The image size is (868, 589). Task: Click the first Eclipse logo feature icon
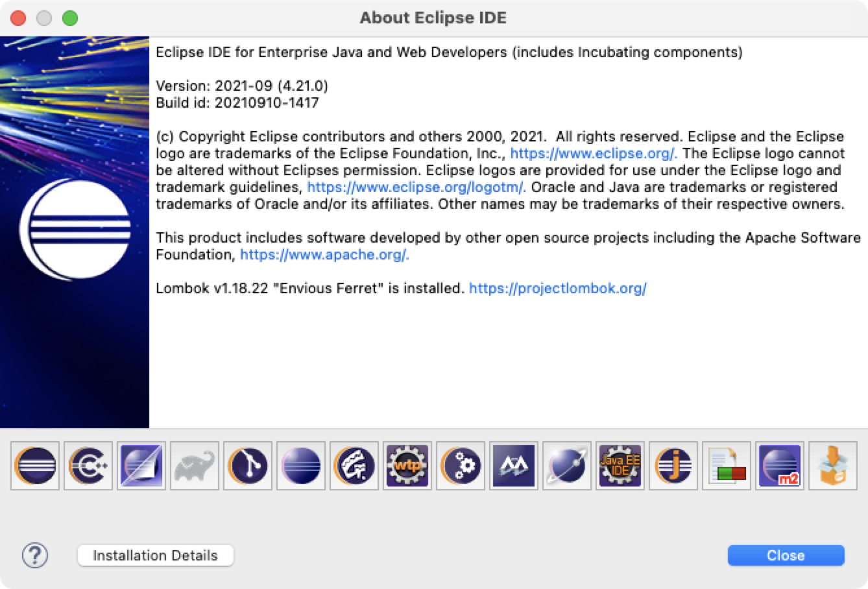click(35, 466)
